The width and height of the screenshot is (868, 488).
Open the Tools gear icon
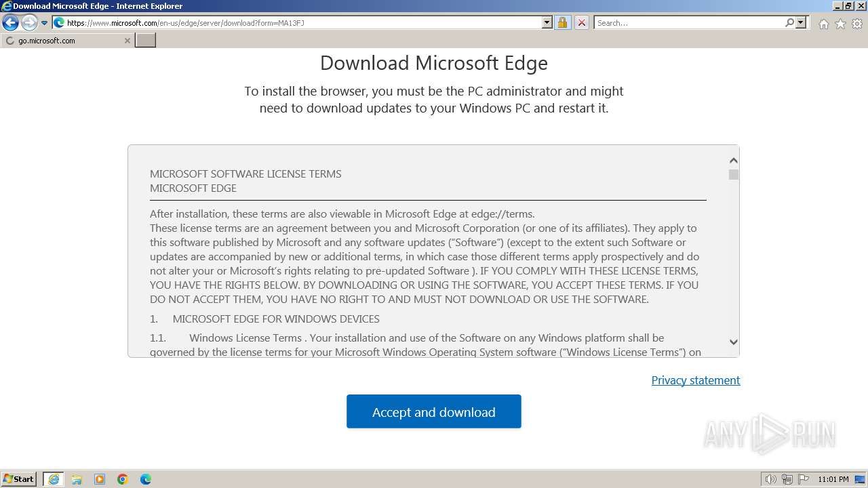point(857,24)
